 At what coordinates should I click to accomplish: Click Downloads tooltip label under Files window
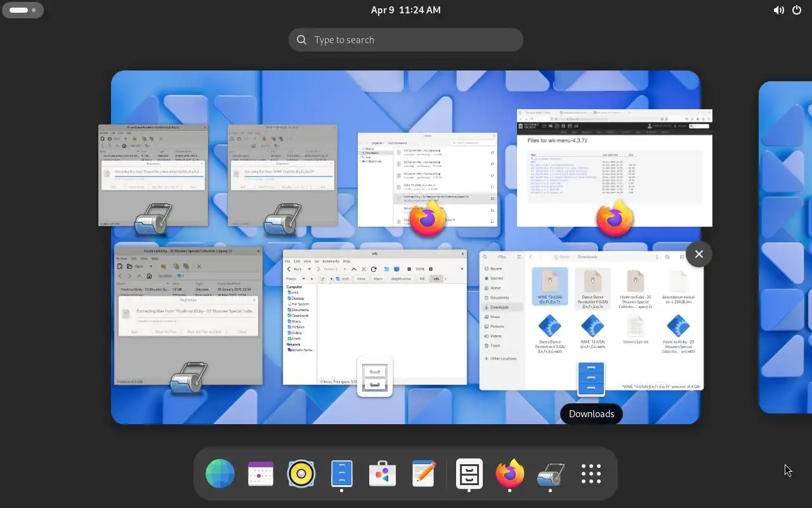(x=591, y=413)
